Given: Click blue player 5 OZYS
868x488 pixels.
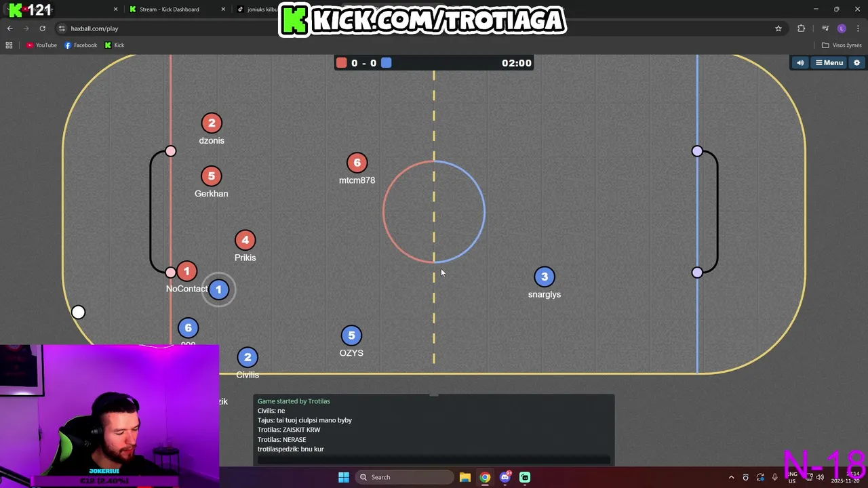Looking at the screenshot, I should tap(351, 335).
